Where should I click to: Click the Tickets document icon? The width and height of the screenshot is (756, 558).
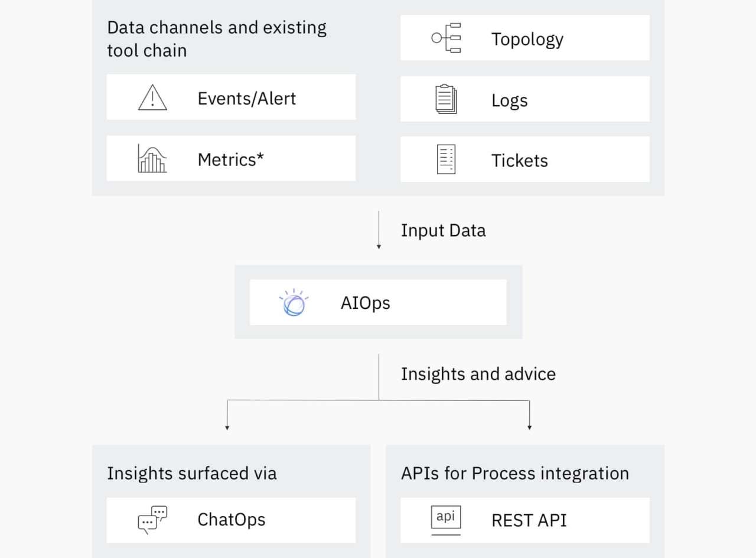coord(446,159)
